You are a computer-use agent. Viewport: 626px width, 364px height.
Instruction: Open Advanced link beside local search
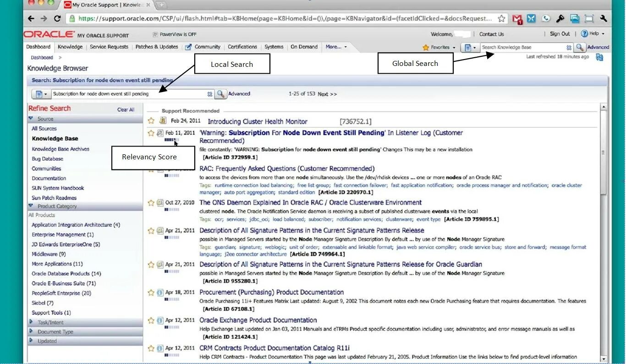(239, 93)
